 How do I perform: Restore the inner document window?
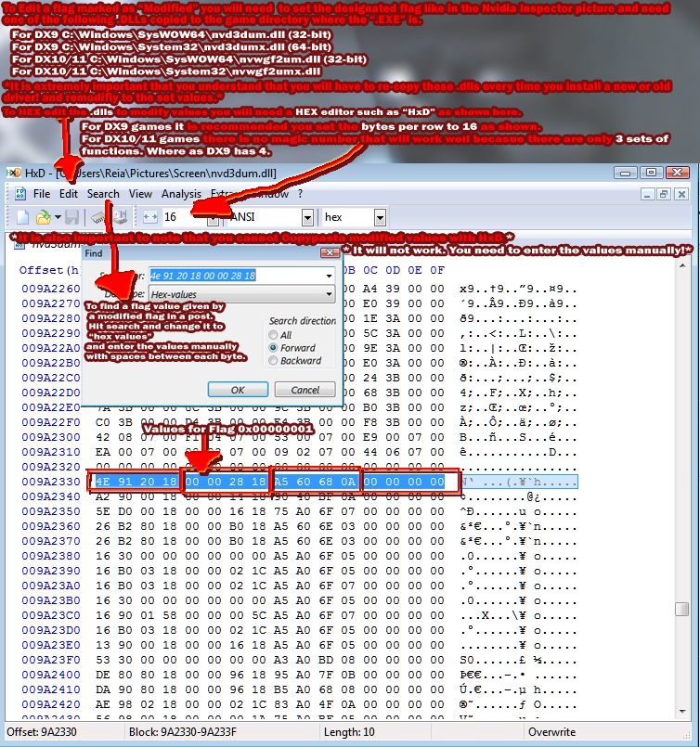(x=664, y=194)
